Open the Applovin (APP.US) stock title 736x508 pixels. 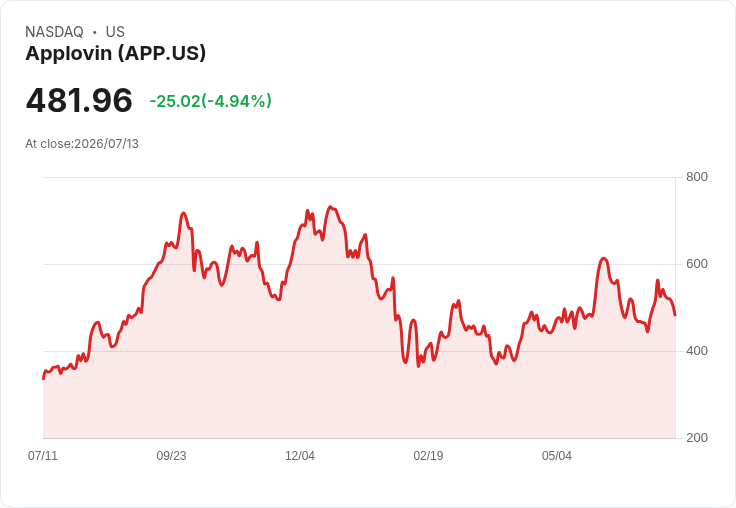click(x=115, y=53)
